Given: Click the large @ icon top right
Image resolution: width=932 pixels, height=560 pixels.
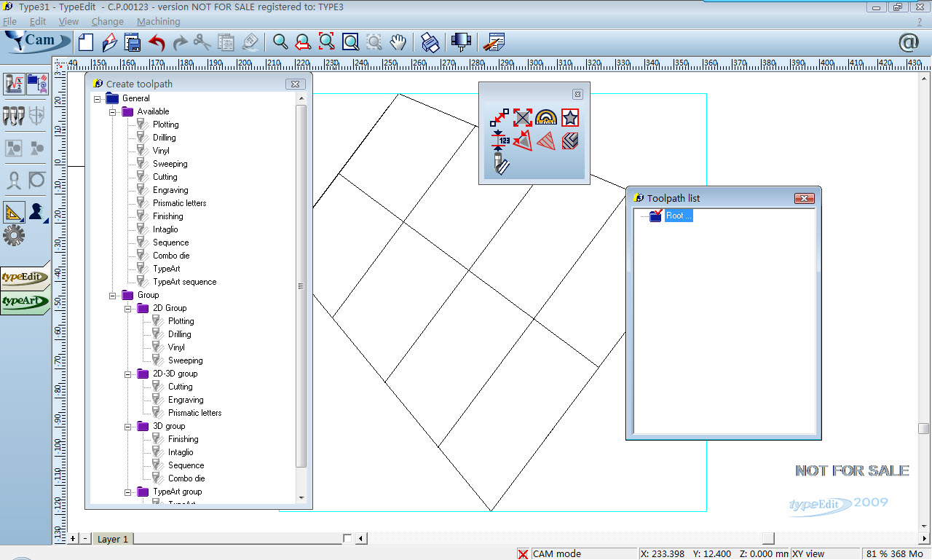Looking at the screenshot, I should [909, 42].
